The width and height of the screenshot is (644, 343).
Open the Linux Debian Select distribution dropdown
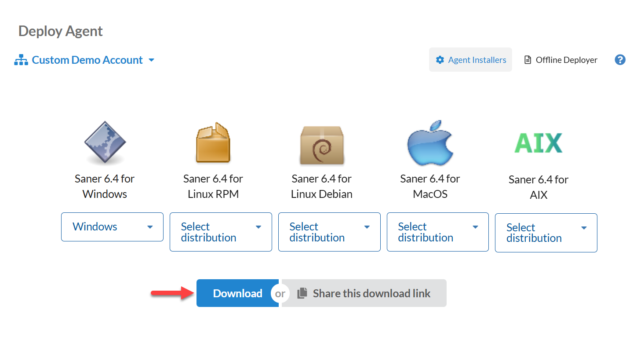point(329,232)
